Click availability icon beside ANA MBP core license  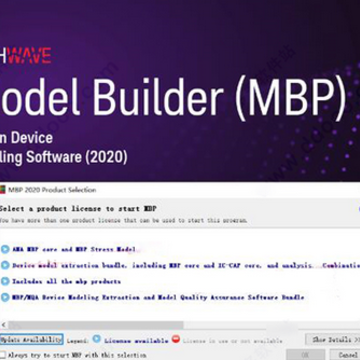[5, 249]
